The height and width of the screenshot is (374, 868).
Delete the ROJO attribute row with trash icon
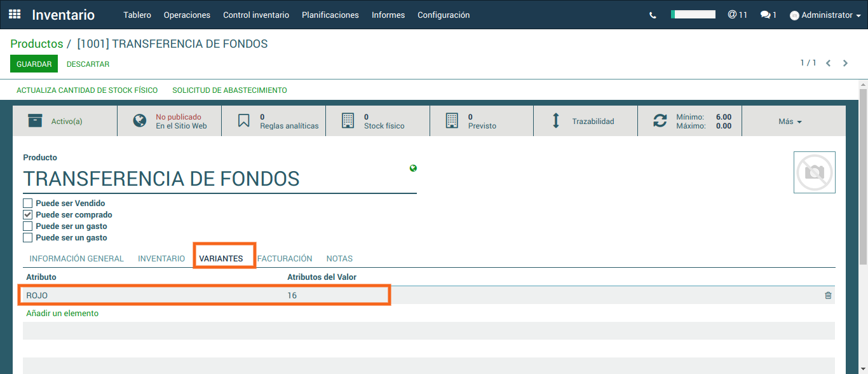point(828,295)
